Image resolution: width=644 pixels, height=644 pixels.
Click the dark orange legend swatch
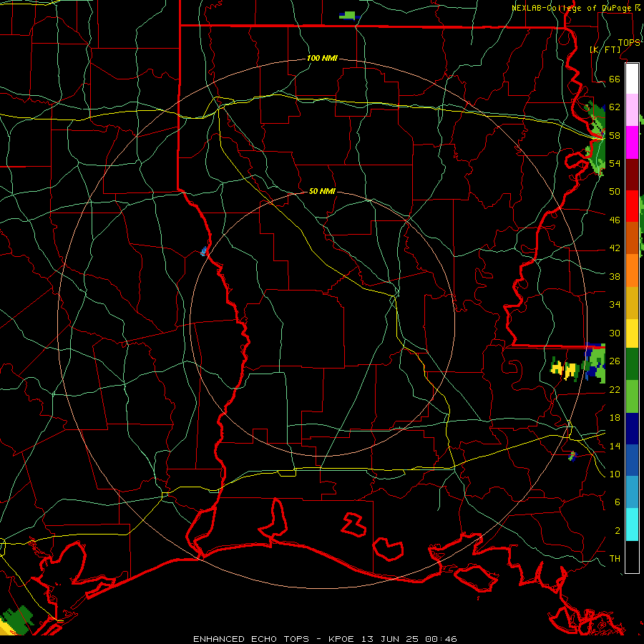pyautogui.click(x=632, y=238)
